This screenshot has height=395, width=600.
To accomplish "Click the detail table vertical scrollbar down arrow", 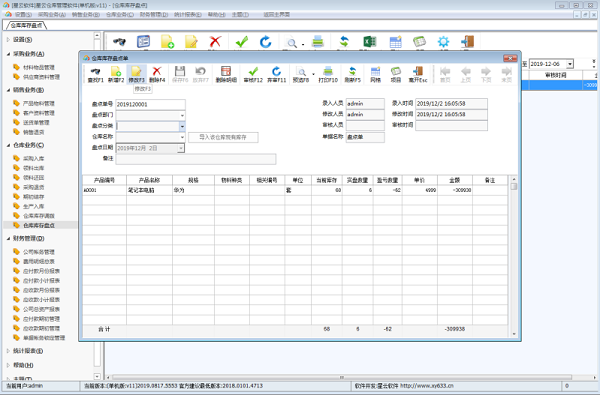I will (x=514, y=334).
